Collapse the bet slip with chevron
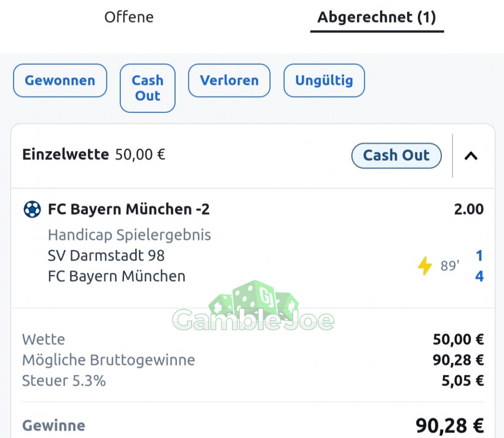The width and height of the screenshot is (504, 438). point(471,156)
